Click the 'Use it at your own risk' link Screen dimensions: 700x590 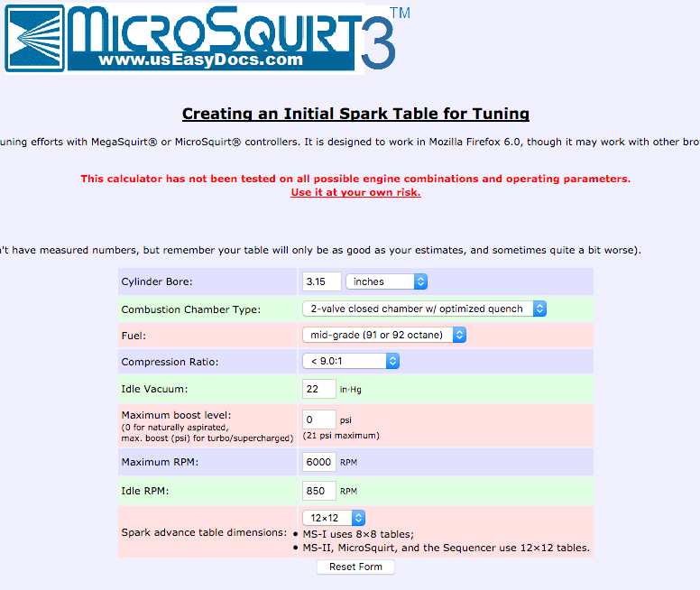(355, 192)
